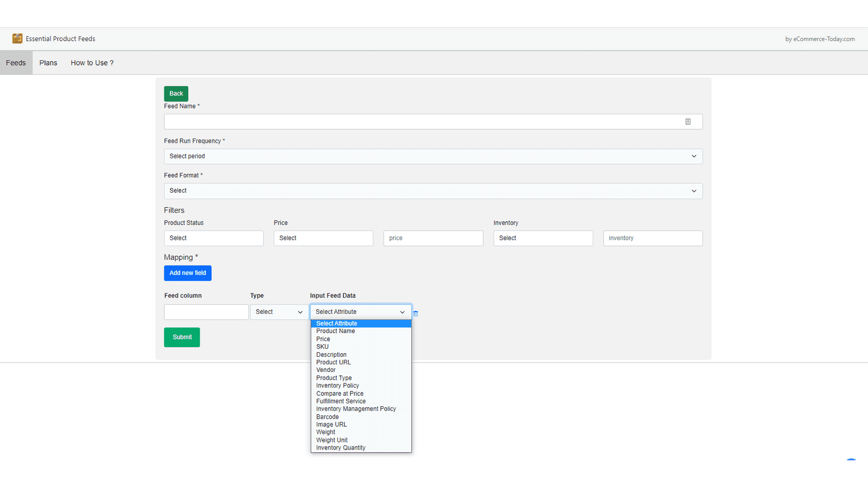
Task: Expand the Inventory filter Select dropdown
Action: [542, 238]
